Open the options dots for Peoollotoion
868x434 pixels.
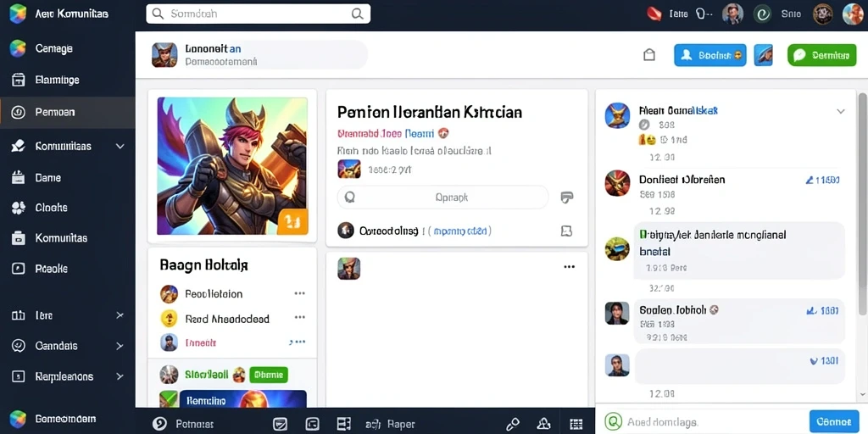(x=299, y=293)
